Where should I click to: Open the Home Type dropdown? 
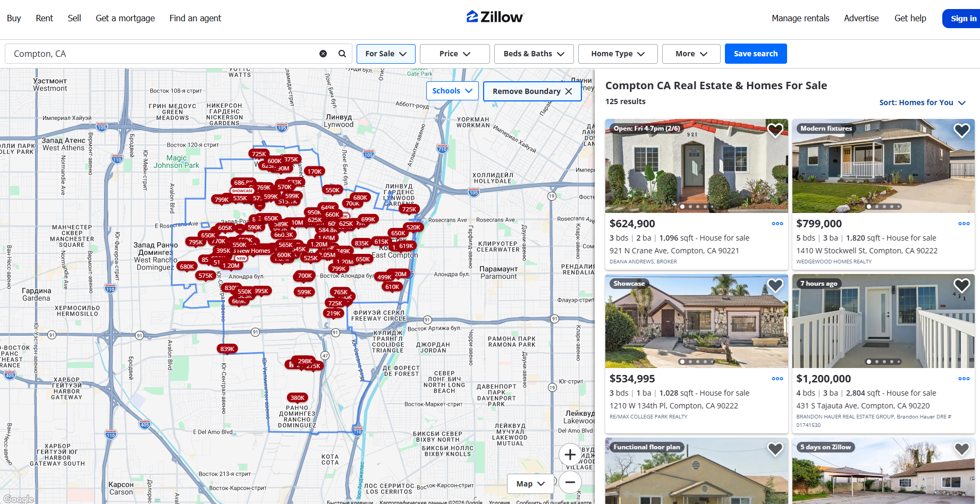point(618,54)
